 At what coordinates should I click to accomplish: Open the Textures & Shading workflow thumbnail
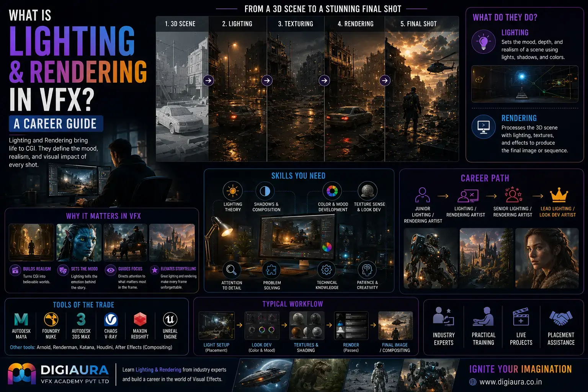[307, 325]
